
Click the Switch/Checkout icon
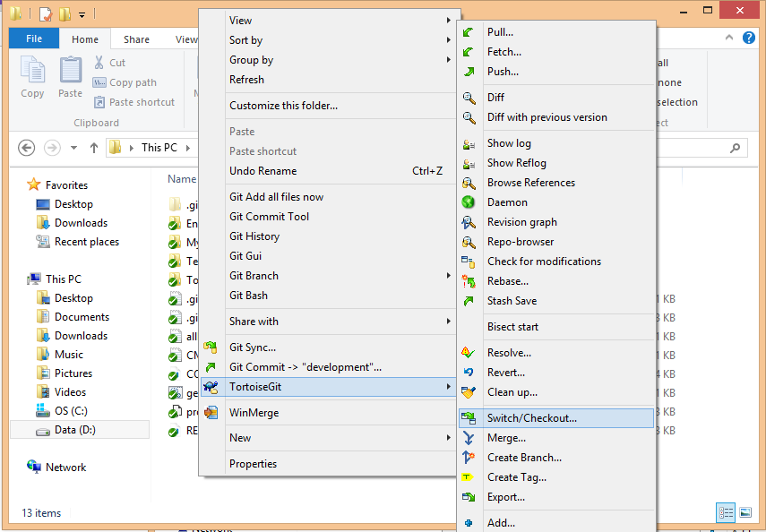pyautogui.click(x=469, y=418)
